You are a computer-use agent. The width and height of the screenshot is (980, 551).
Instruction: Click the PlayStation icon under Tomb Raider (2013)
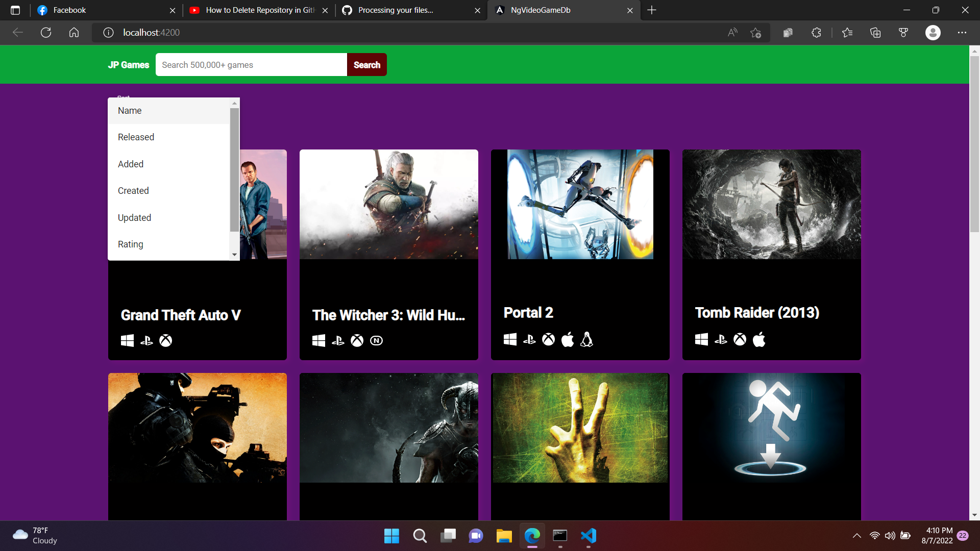721,339
